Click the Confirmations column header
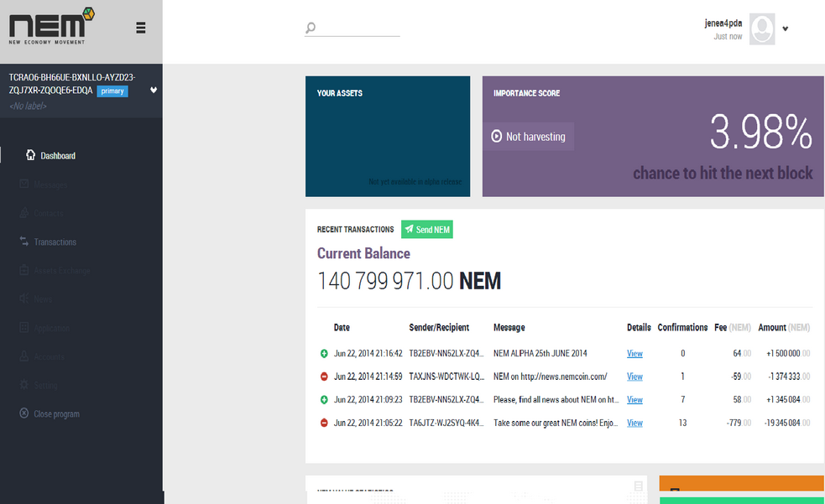 [682, 327]
